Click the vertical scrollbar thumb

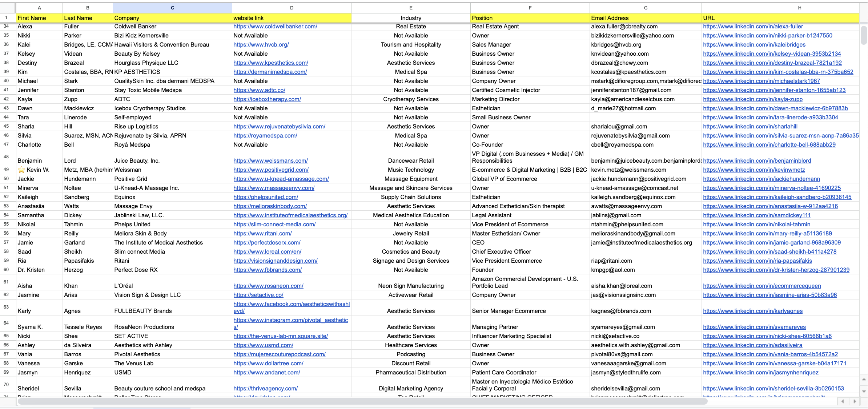(864, 35)
